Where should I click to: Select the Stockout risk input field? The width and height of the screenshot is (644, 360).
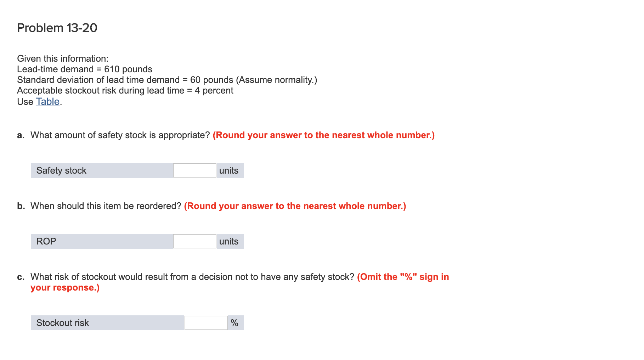[x=205, y=322]
